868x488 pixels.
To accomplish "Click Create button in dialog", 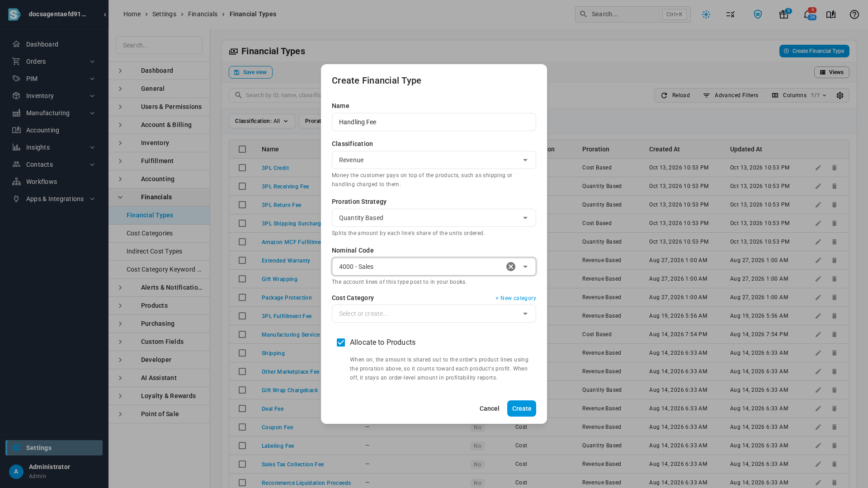I will (x=522, y=408).
